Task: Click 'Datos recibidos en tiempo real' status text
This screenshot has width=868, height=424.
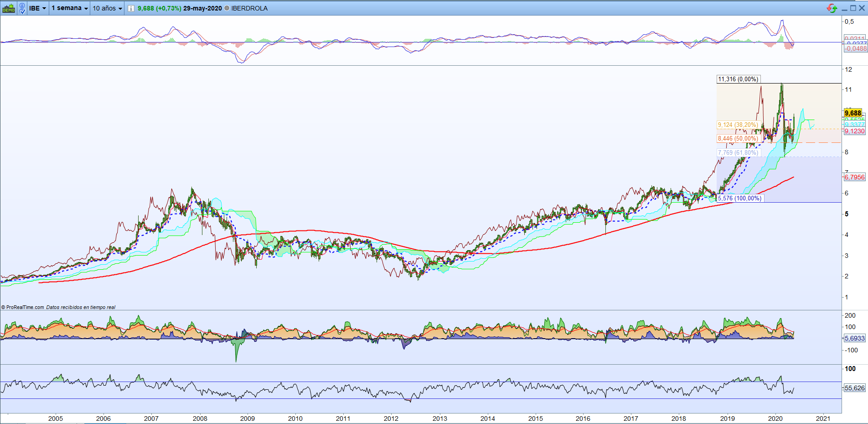Action: click(x=81, y=307)
